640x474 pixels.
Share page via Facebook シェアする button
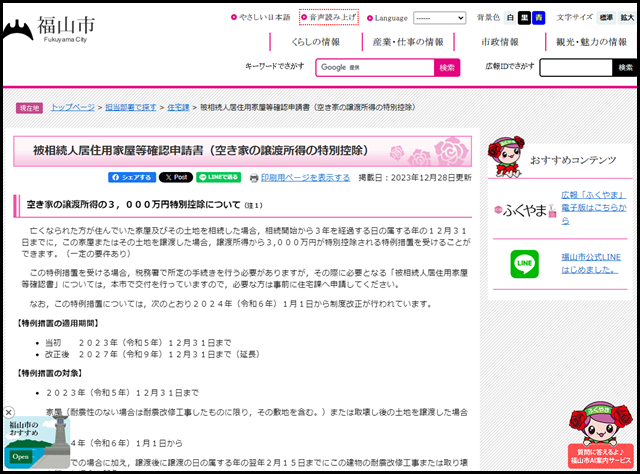click(x=132, y=177)
